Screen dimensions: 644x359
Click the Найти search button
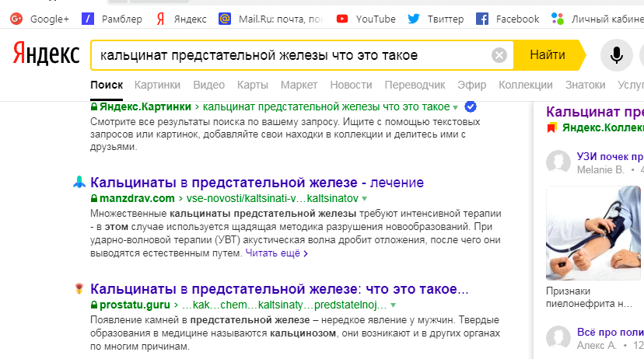(548, 55)
